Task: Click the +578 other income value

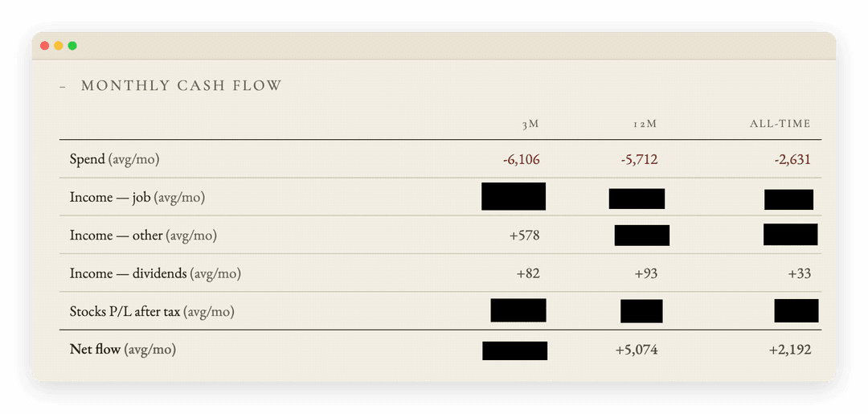Action: tap(525, 236)
